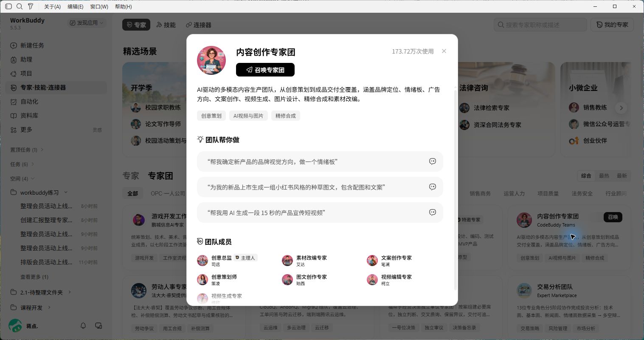Click the notification bell icon at bottom
This screenshot has width=644, height=340.
coord(83,326)
